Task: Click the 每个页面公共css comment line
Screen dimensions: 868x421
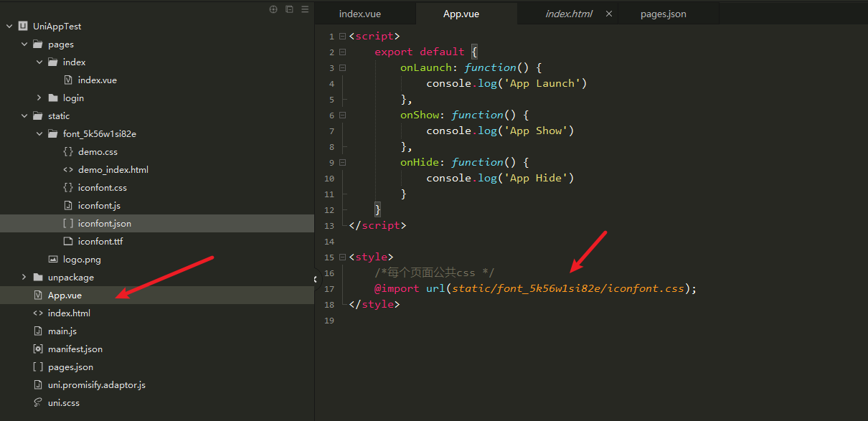Action: point(434,273)
